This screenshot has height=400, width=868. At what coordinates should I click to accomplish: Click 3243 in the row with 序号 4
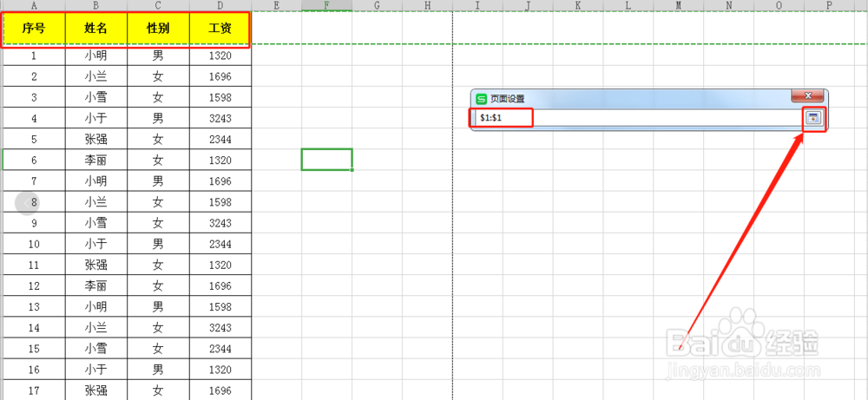220,118
